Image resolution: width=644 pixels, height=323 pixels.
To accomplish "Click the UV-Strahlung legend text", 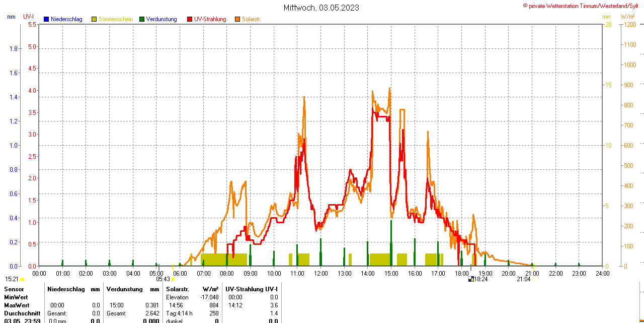I will tap(210, 19).
